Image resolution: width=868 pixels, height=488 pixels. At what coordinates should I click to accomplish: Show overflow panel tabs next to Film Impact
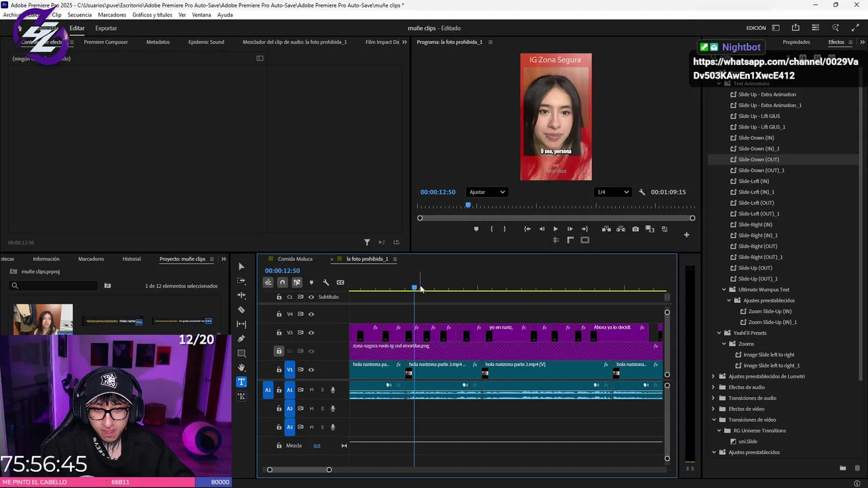[405, 42]
